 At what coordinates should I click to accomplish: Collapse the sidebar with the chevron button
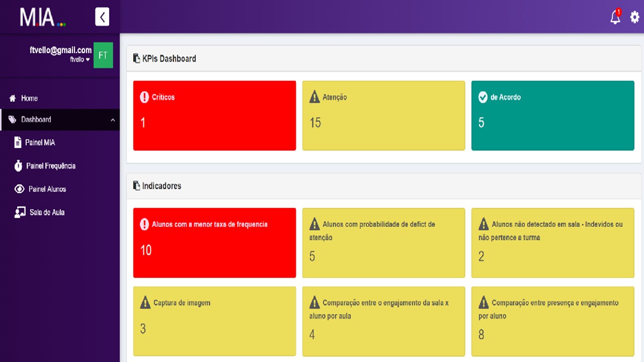click(102, 17)
